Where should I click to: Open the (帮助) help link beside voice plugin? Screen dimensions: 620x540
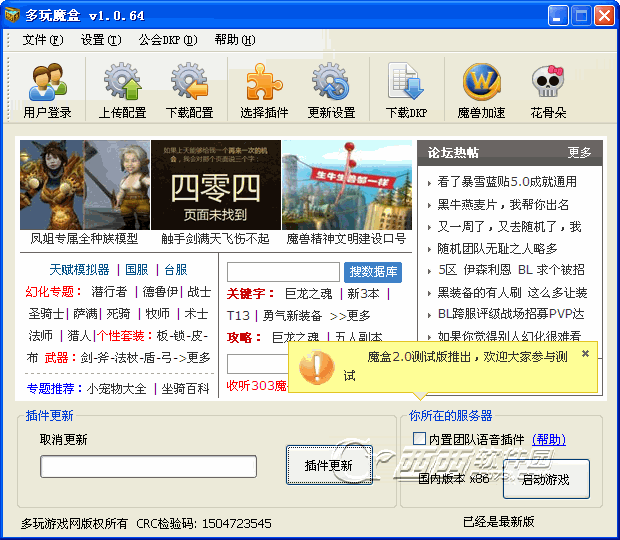(x=549, y=439)
